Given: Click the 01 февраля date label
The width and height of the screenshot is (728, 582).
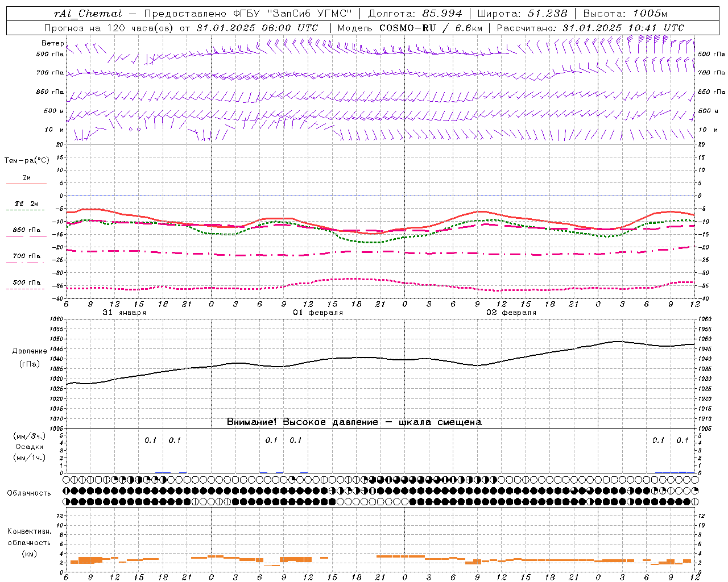Looking at the screenshot, I should pos(318,313).
